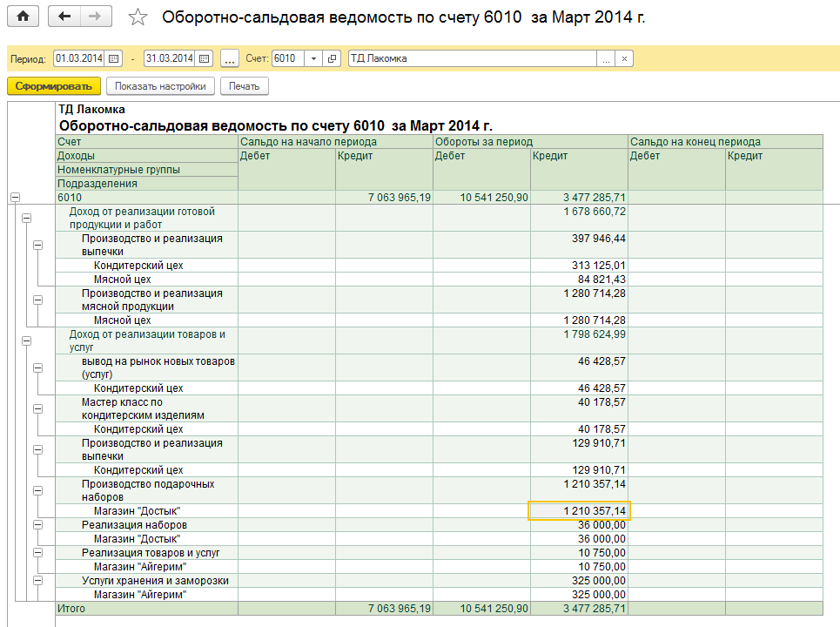Open calendar for end date 31.03.2014
This screenshot has width=840, height=627.
pos(204,58)
